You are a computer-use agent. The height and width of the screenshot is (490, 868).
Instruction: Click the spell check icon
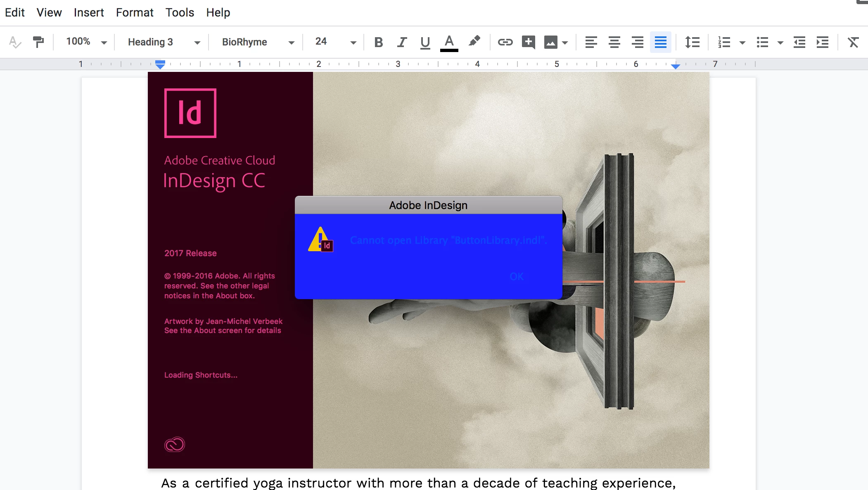15,42
